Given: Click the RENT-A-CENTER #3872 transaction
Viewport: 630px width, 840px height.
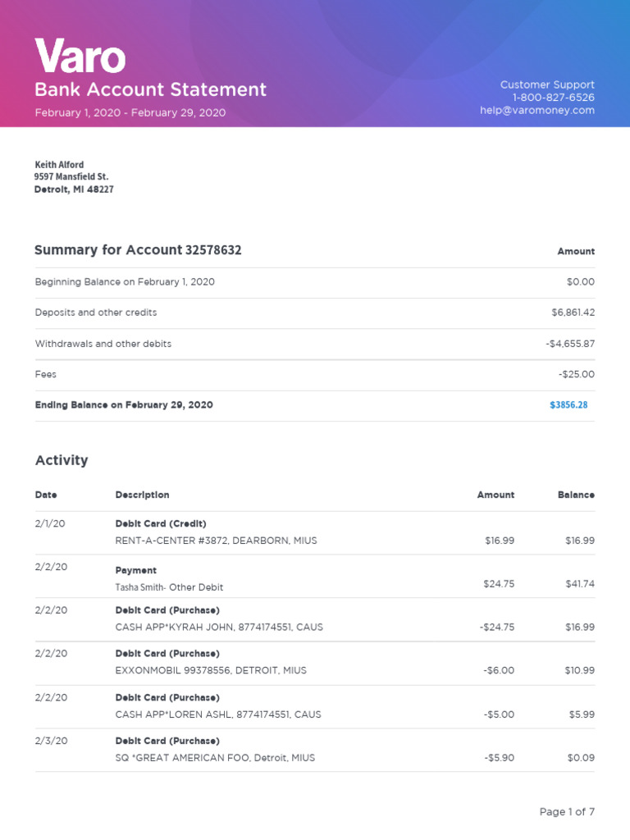Looking at the screenshot, I should (x=216, y=541).
